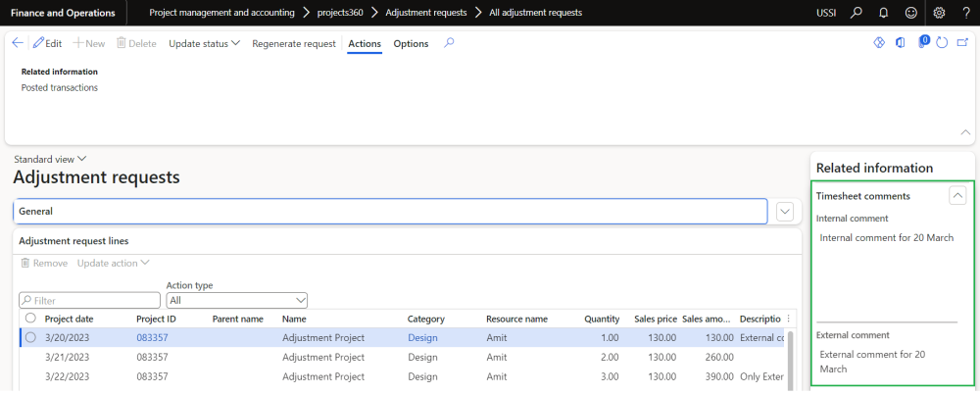Click the Open in Office icon
Screen dimensions: 980x394
click(x=900, y=43)
